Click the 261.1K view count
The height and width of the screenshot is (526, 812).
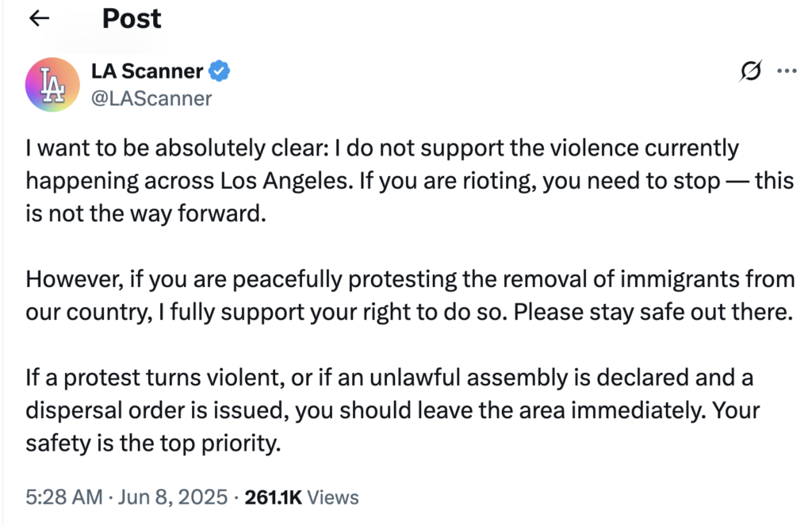pyautogui.click(x=273, y=497)
